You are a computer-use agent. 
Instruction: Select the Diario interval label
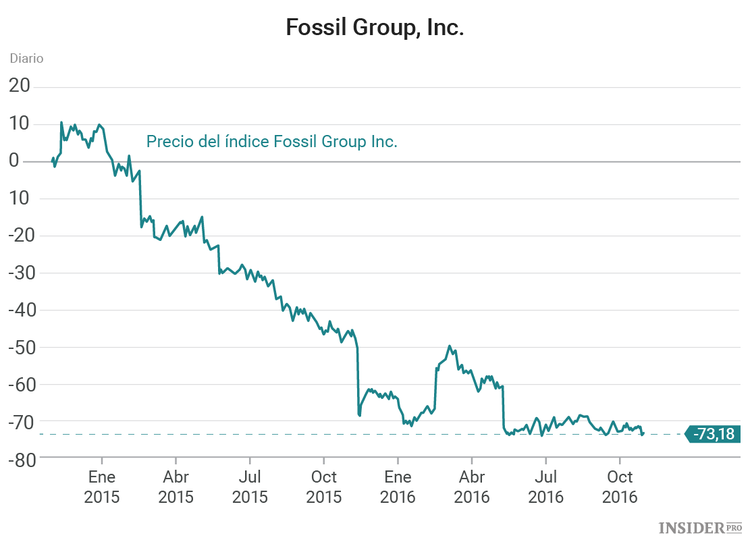tap(27, 57)
